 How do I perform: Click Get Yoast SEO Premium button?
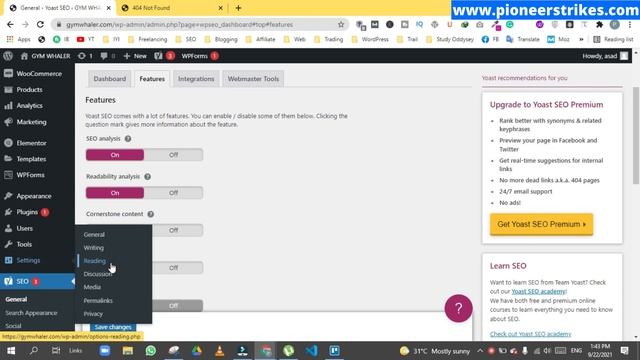pyautogui.click(x=541, y=224)
